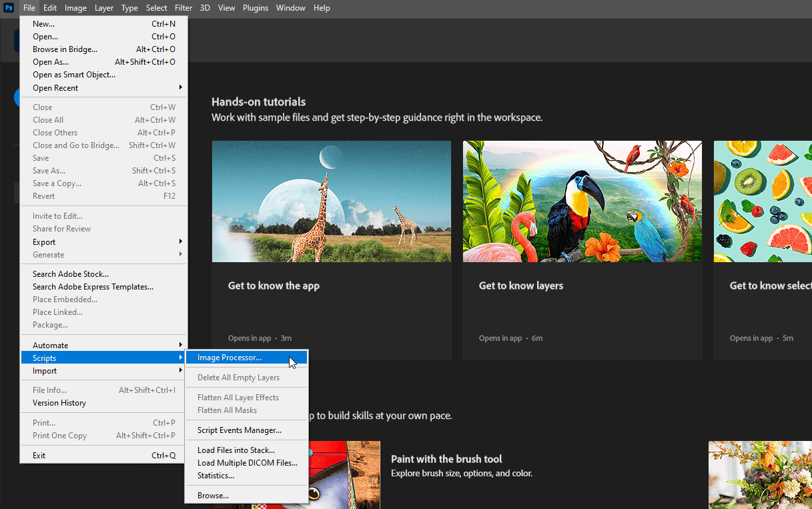Open Script Events Manager...
The width and height of the screenshot is (812, 509).
[246, 430]
